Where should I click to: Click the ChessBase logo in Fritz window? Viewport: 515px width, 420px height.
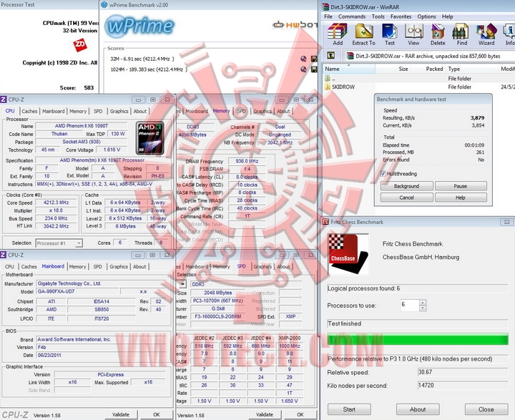[x=348, y=254]
